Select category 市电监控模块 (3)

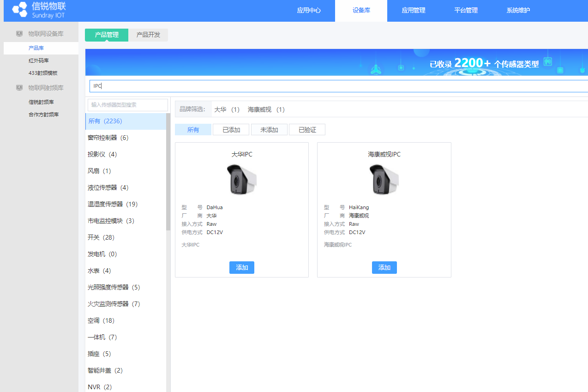(126, 221)
